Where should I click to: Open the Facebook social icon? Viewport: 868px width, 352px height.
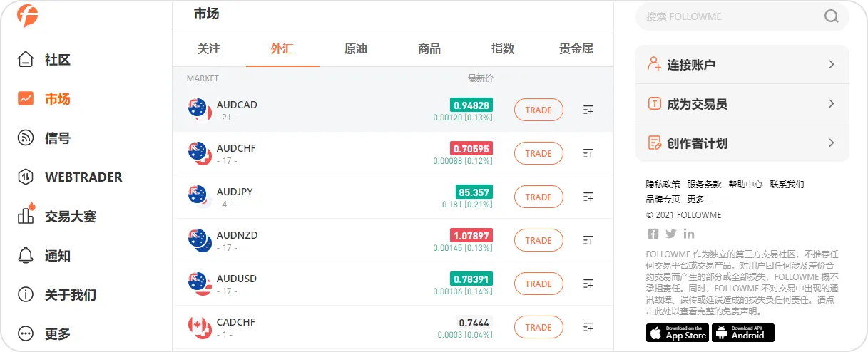click(653, 233)
